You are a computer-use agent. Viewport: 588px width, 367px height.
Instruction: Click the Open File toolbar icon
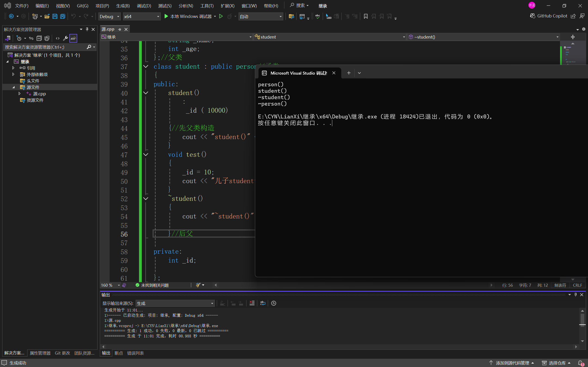(47, 17)
